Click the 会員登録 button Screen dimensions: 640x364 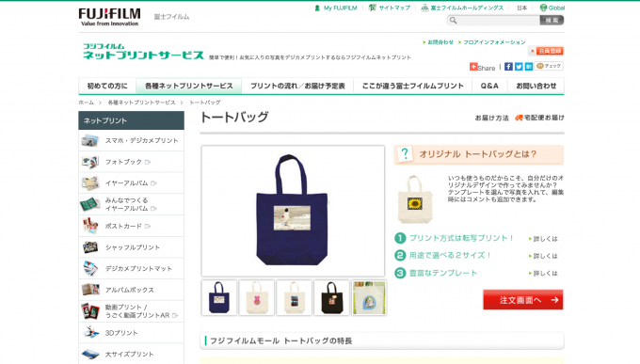[x=546, y=51]
